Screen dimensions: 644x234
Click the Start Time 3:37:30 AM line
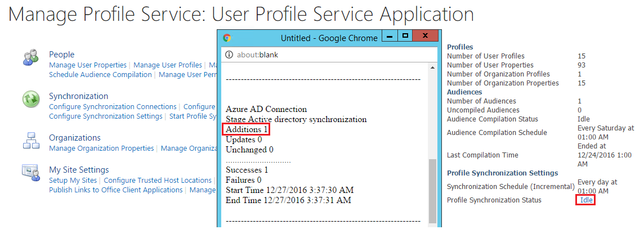click(289, 191)
